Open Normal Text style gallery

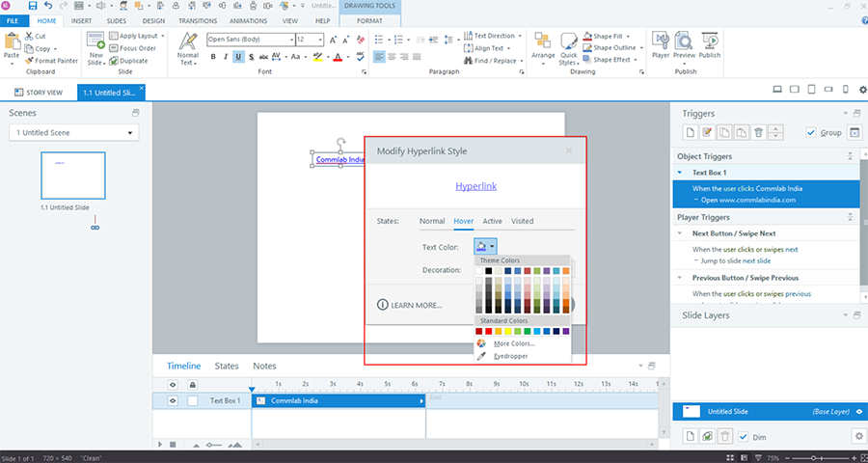(188, 49)
